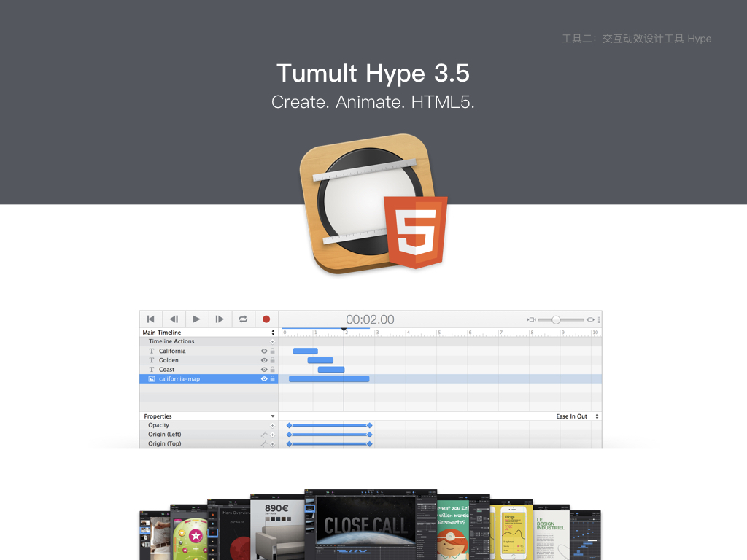Screen dimensions: 747x560
Task: Select the Origin (Top) start keyframe
Action: [289, 444]
